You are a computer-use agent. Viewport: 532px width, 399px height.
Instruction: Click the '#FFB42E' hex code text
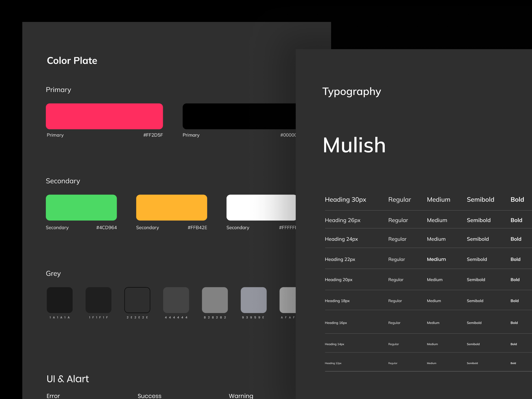197,228
